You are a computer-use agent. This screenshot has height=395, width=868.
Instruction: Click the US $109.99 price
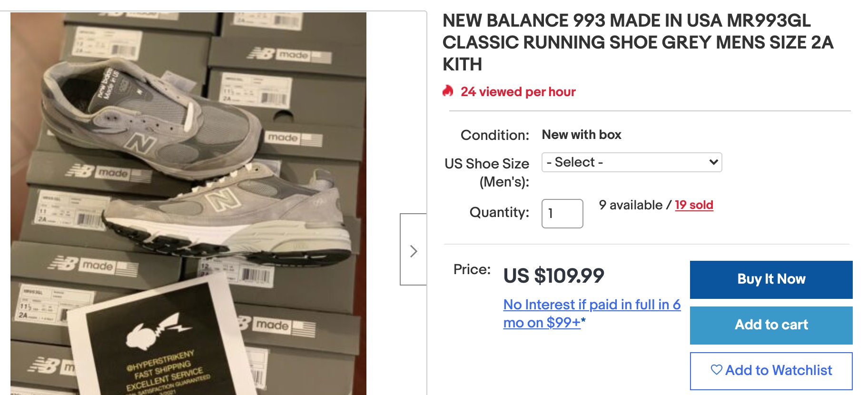point(553,276)
